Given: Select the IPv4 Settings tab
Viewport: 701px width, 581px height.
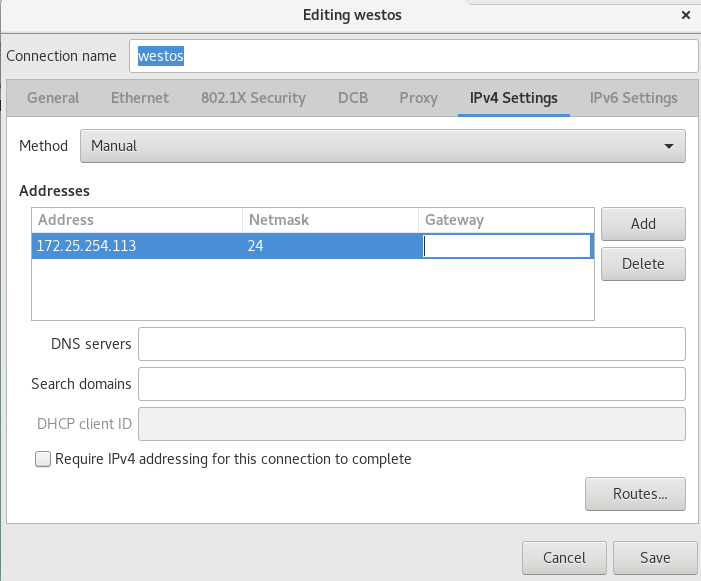Looking at the screenshot, I should click(x=514, y=98).
